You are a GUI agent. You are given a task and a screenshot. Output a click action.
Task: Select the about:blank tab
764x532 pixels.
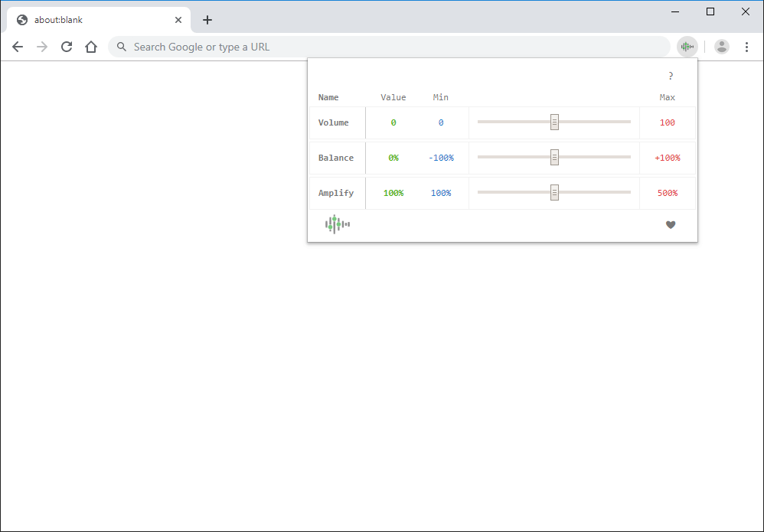point(99,20)
